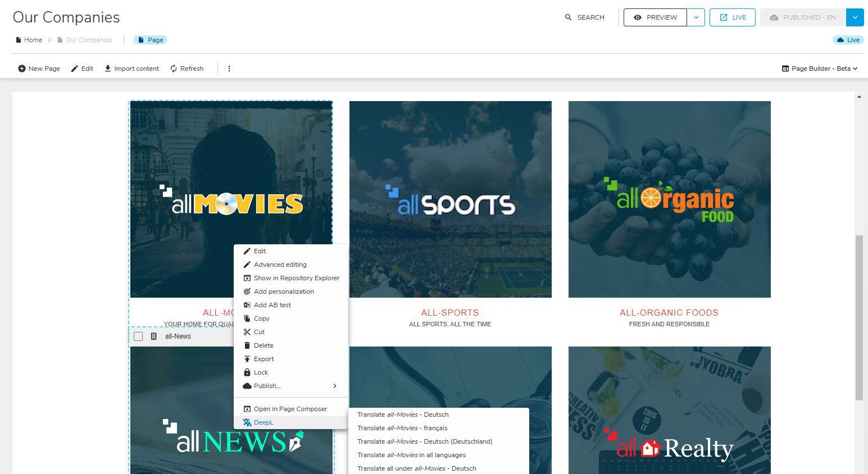Create a New Page

pyautogui.click(x=39, y=69)
